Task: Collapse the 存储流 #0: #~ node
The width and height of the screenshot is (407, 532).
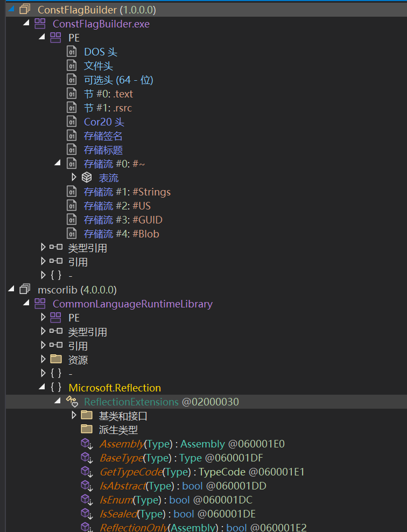Action: pyautogui.click(x=58, y=164)
